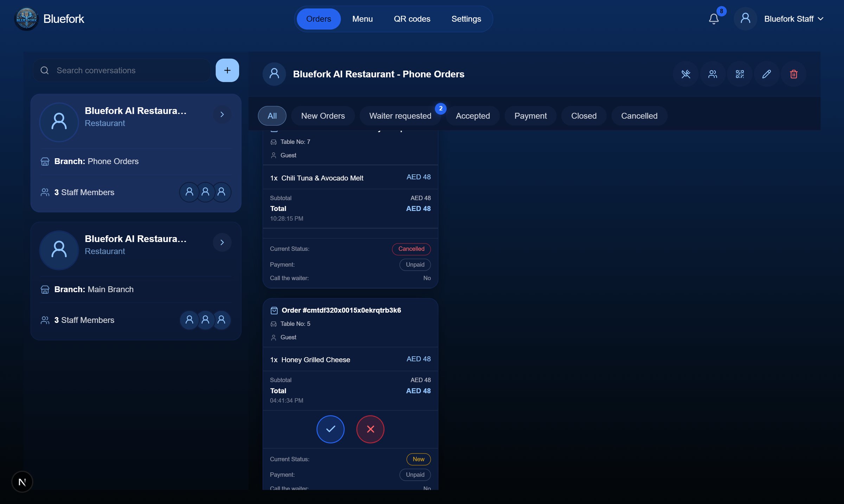
Task: Select the Phone Orders branch restaurant avatar
Action: (59, 122)
